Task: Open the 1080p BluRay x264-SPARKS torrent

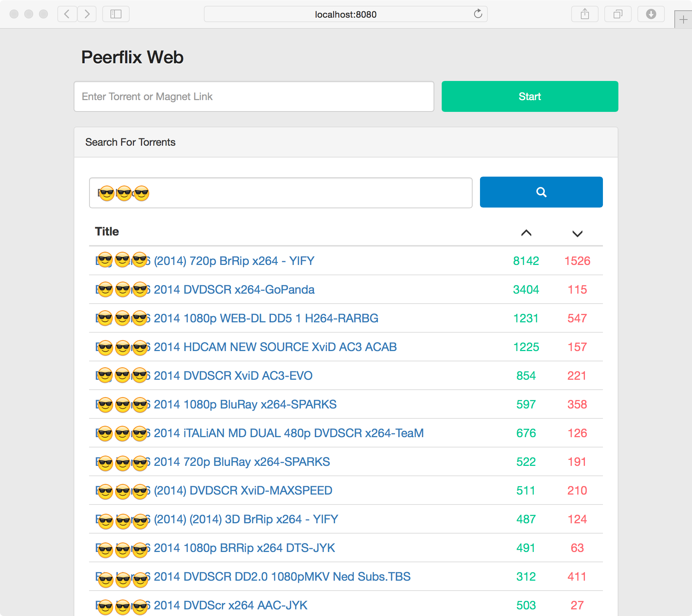Action: 216,404
